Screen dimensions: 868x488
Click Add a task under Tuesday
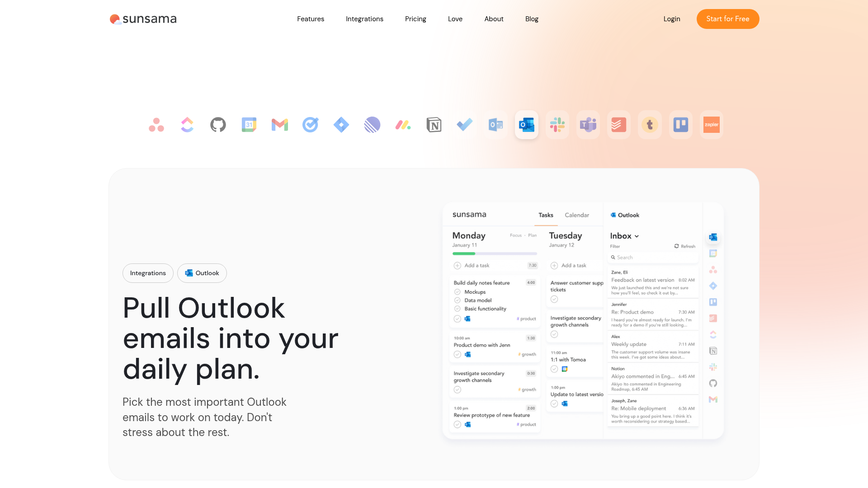pyautogui.click(x=573, y=266)
